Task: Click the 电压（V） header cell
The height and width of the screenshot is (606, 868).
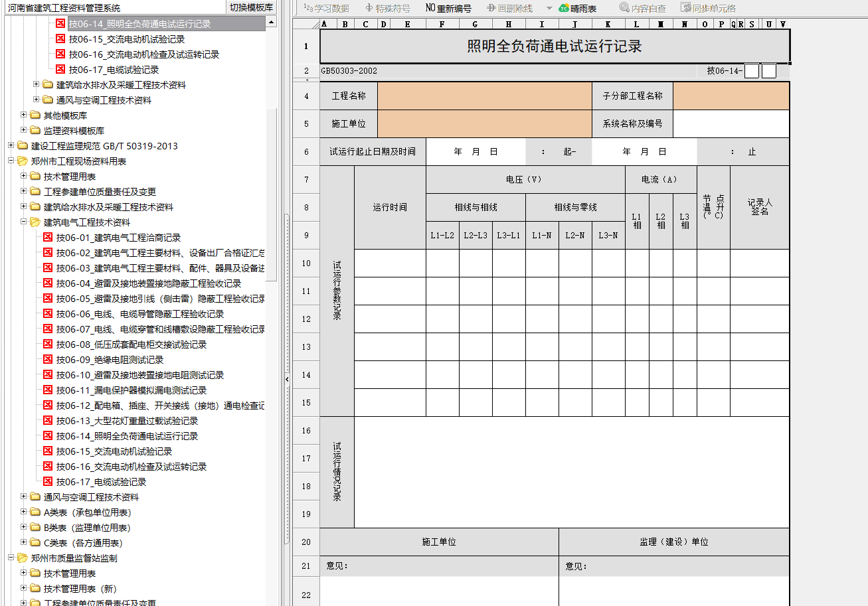Action: pos(525,180)
